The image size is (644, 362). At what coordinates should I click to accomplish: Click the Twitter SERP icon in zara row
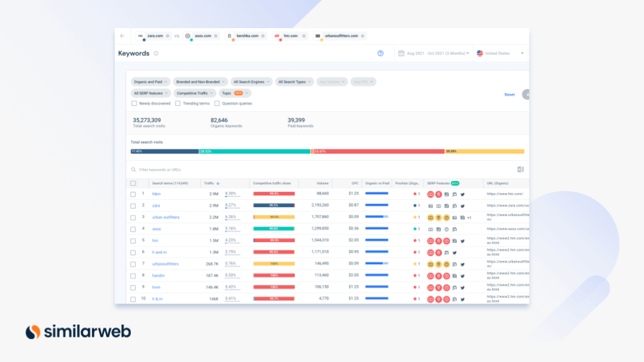[x=462, y=206]
